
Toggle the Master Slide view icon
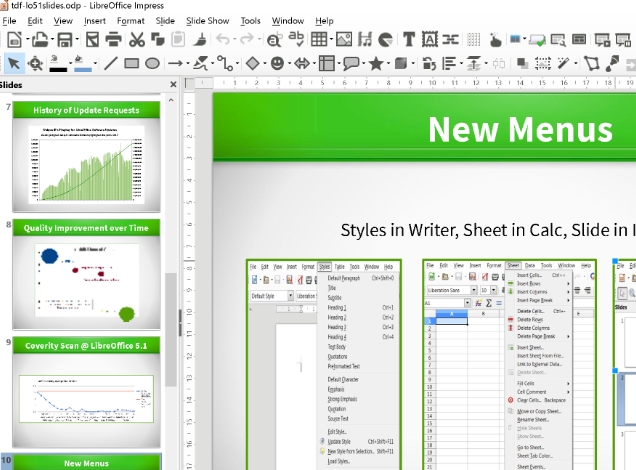[578, 40]
